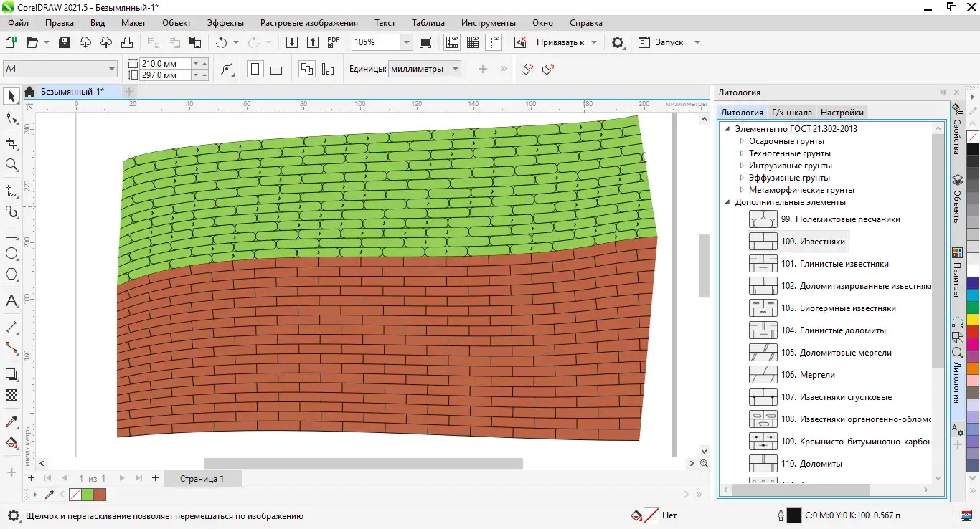The image size is (980, 529).
Task: Select the Interactive Fill tool
Action: (11, 443)
